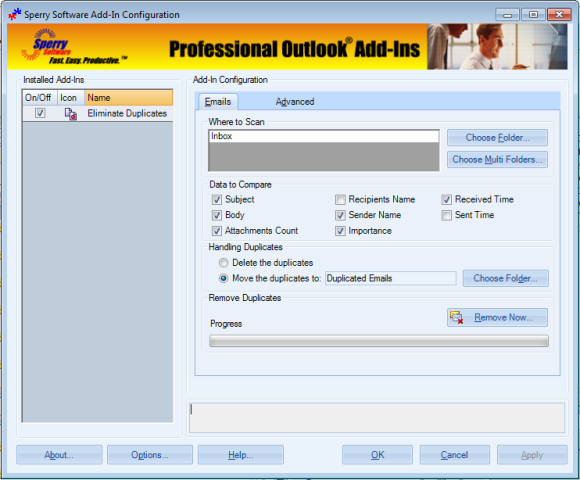Viewport: 580px width, 480px height.
Task: Open the About dialog
Action: coord(59,455)
